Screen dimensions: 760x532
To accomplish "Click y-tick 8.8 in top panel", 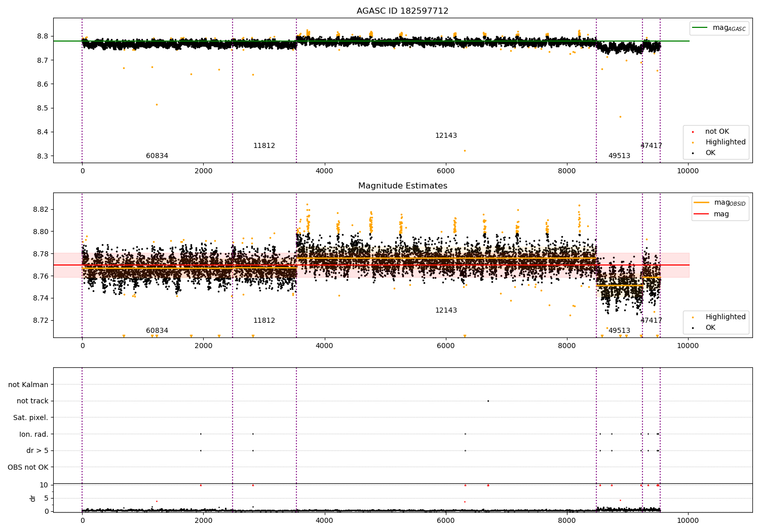I will coord(43,36).
